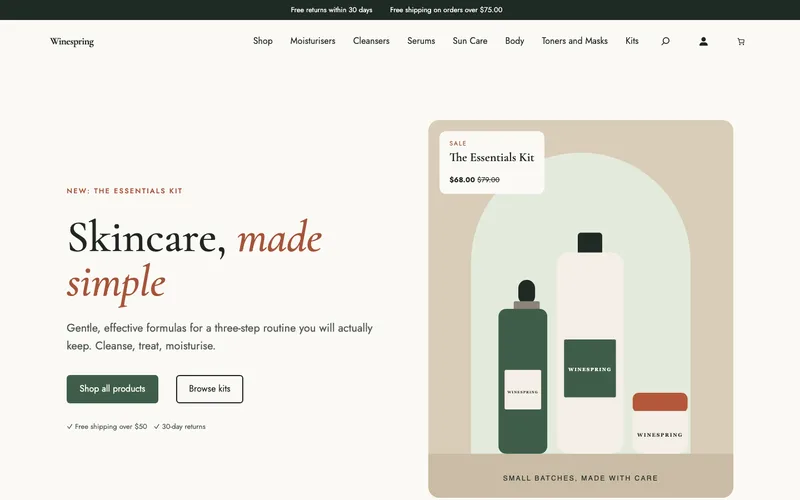Open the Moisturisers menu item
800x500 pixels.
pos(313,41)
